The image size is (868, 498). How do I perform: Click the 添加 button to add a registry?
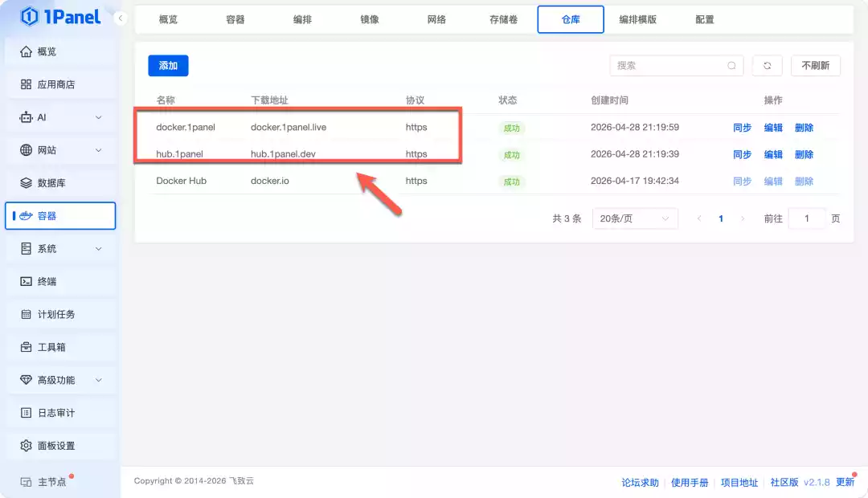coord(168,65)
